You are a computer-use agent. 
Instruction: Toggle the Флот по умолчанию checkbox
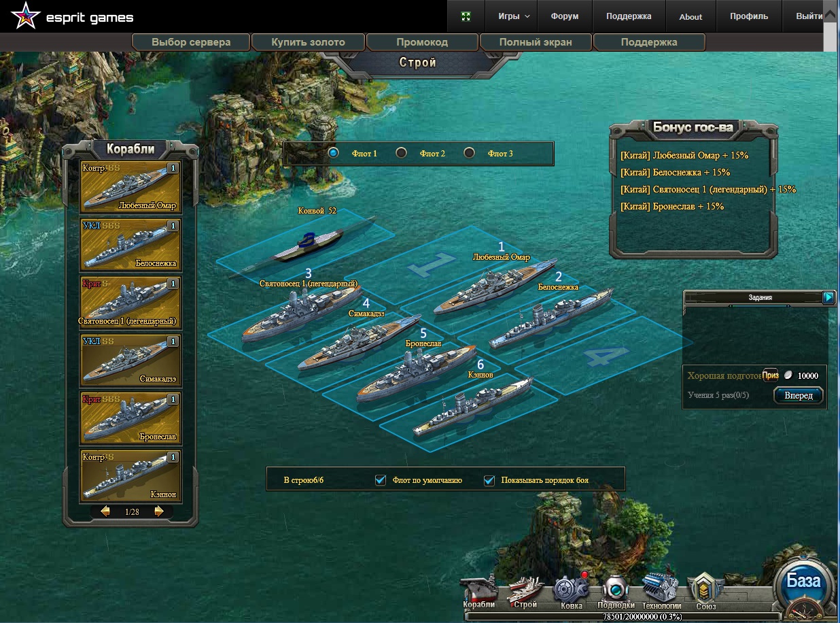381,480
